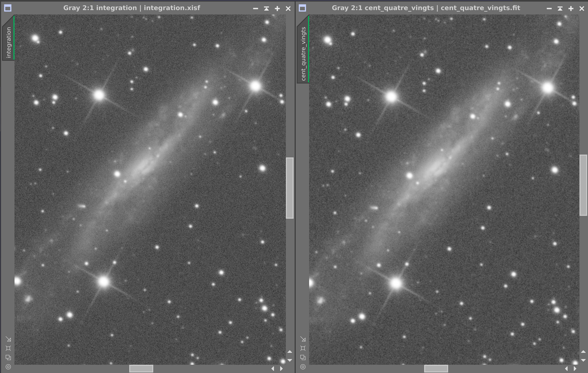
Task: Click fit-view square icon in integration window
Action: pyautogui.click(x=8, y=348)
